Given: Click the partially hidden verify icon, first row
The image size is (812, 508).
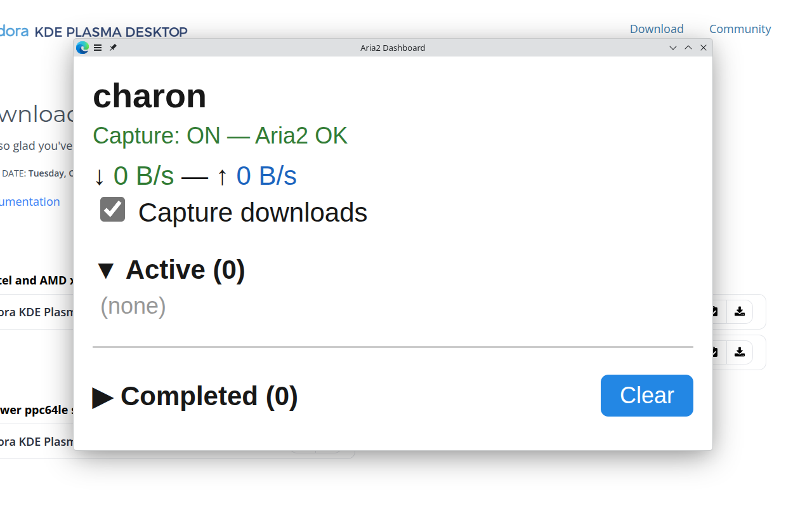Looking at the screenshot, I should [716, 312].
